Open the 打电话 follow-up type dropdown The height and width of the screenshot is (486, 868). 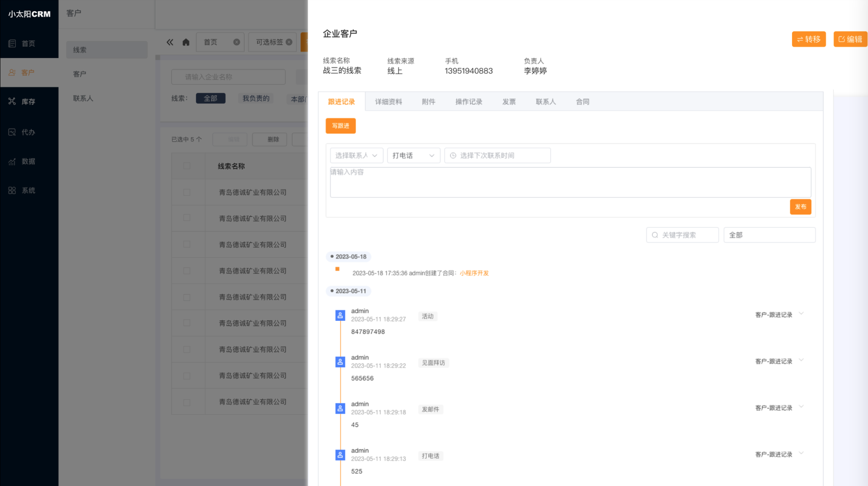click(414, 156)
